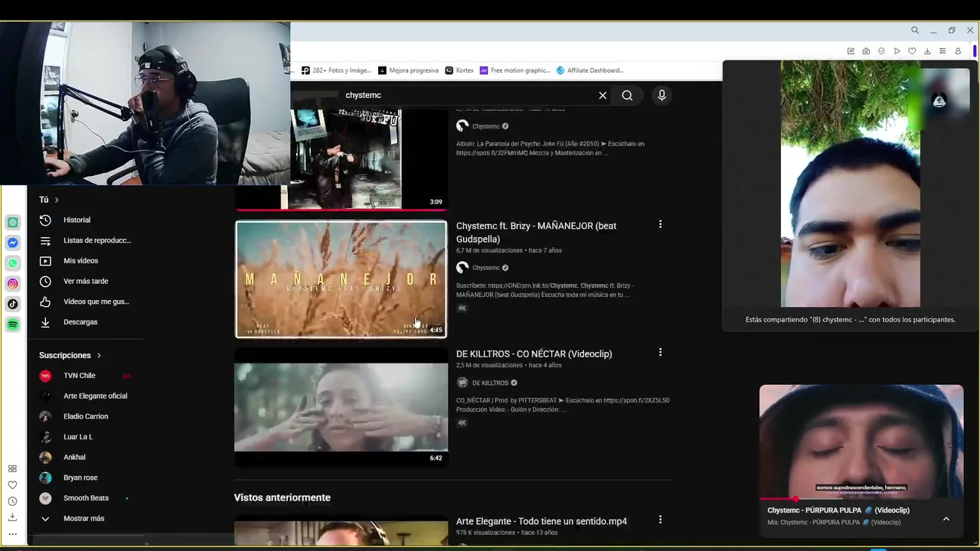Open the ad blocker shield icon
Screen dimensions: 980x551
[x=881, y=51]
